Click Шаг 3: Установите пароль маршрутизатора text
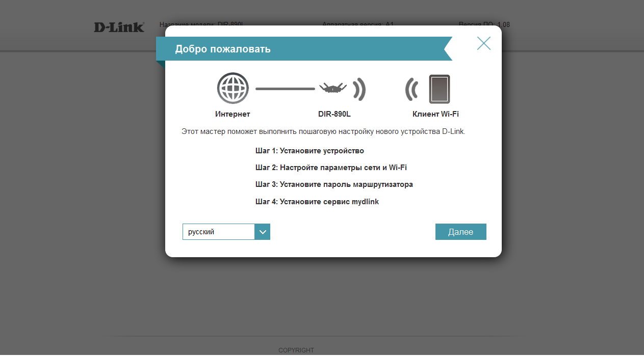This screenshot has height=356, width=644. coord(334,184)
